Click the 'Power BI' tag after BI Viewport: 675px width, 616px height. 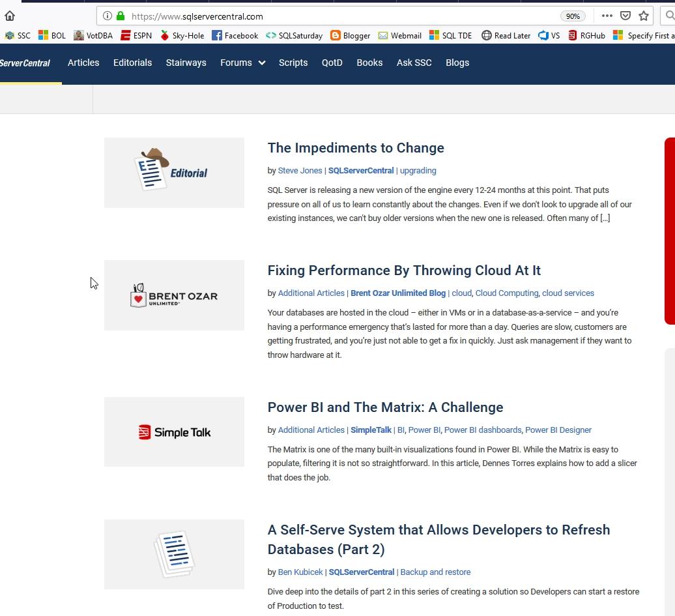click(424, 430)
